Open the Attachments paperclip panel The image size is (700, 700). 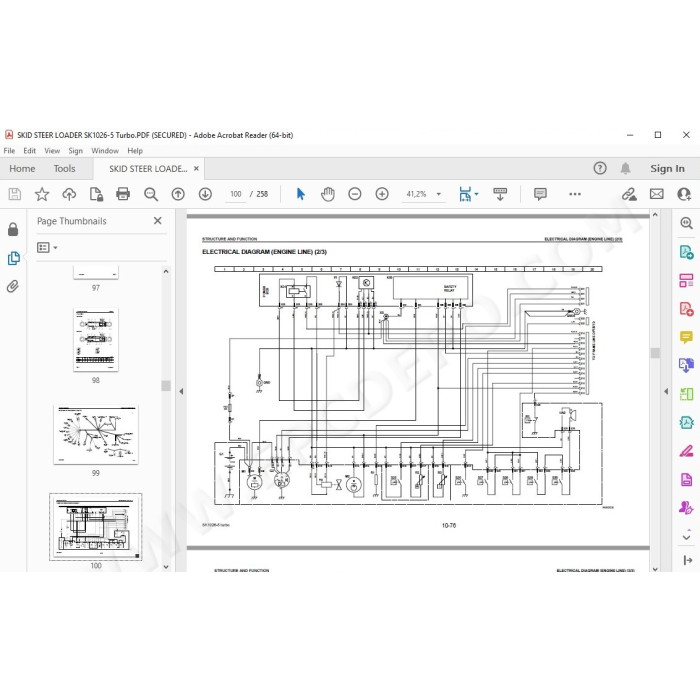[x=13, y=286]
